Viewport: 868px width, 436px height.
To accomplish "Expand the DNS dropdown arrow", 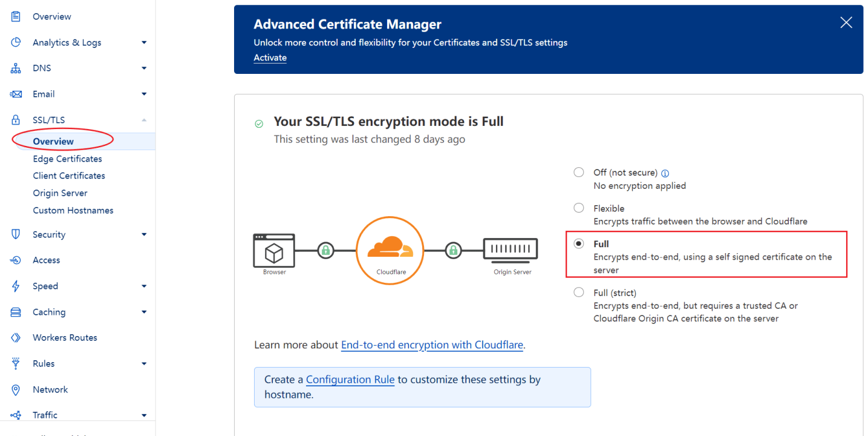I will tap(144, 68).
